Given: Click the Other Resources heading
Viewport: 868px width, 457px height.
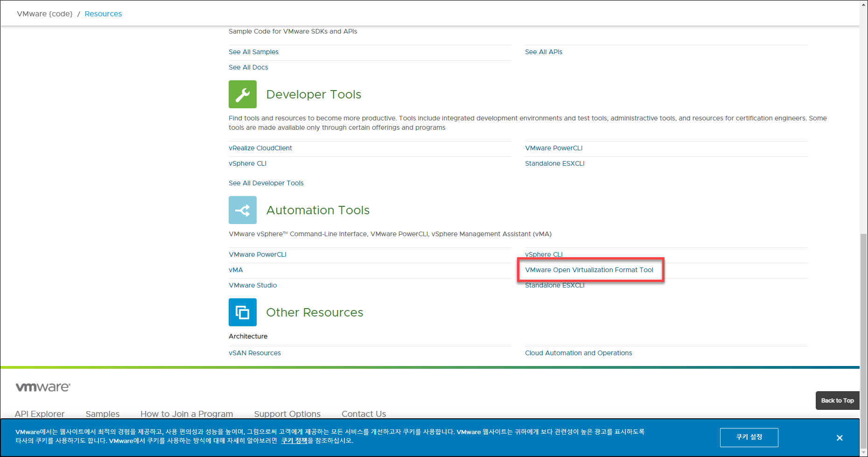Looking at the screenshot, I should [315, 312].
